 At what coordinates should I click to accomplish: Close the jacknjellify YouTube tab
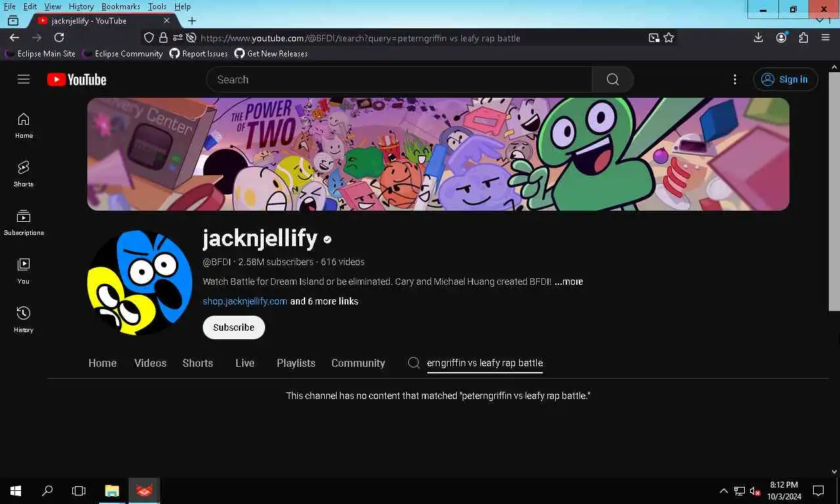166,20
